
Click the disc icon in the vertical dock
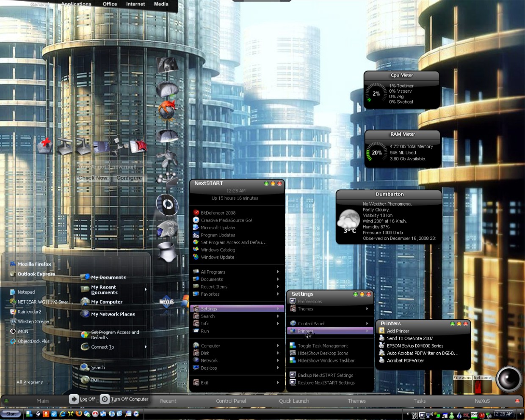[167, 205]
